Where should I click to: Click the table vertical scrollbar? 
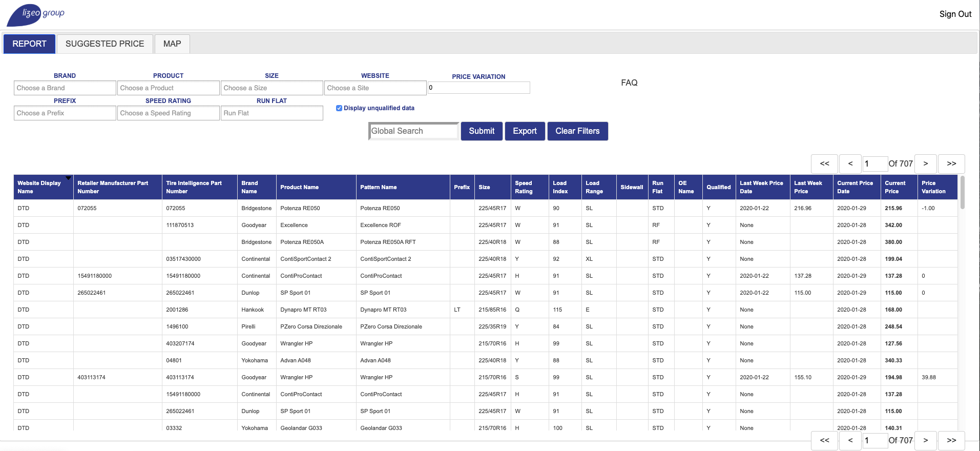tap(962, 192)
